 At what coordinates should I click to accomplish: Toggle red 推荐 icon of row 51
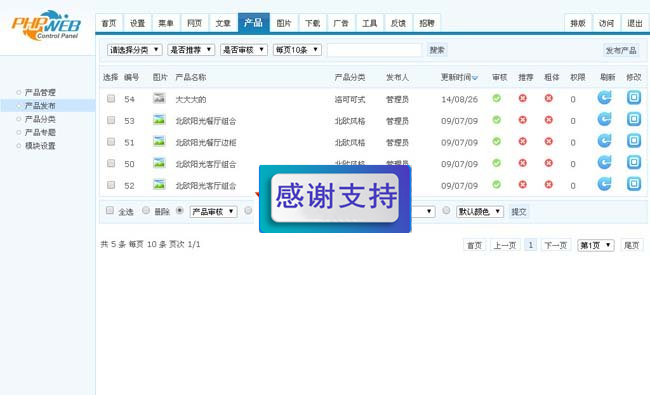tap(523, 141)
